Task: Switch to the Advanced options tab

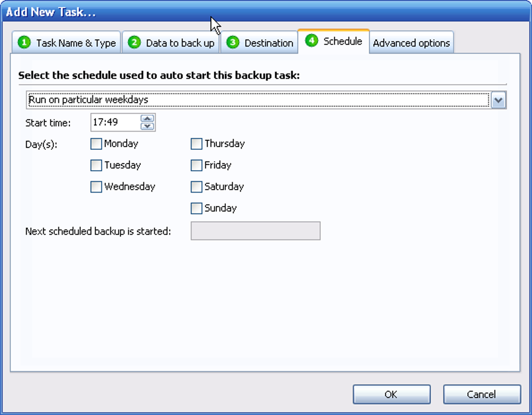Action: point(411,43)
